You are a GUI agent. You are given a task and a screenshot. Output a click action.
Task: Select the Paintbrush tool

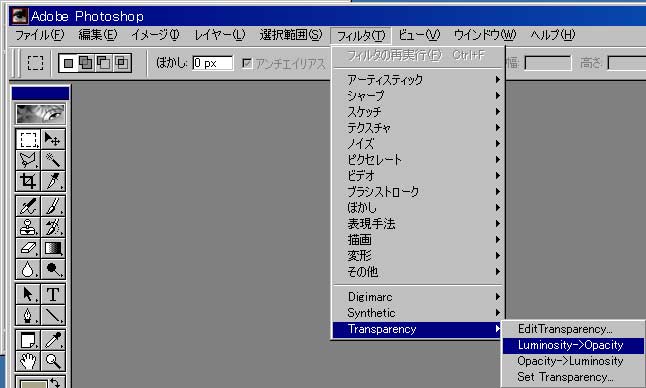click(53, 206)
